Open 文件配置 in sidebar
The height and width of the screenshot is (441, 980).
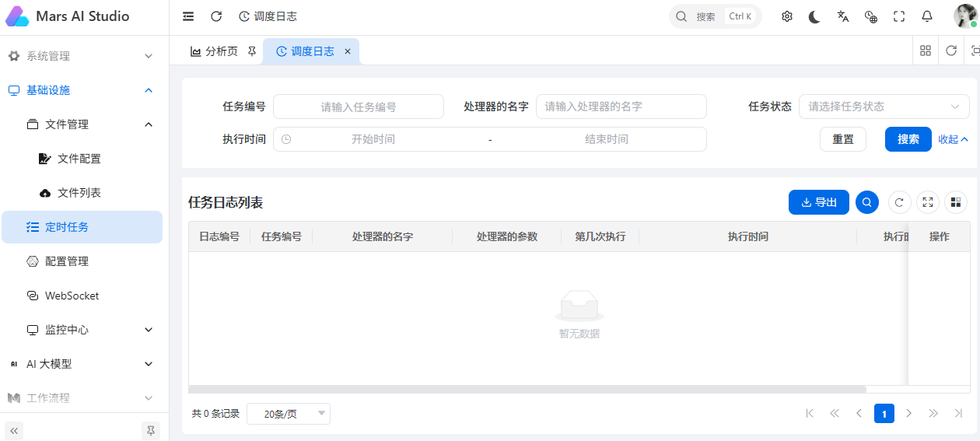82,159
